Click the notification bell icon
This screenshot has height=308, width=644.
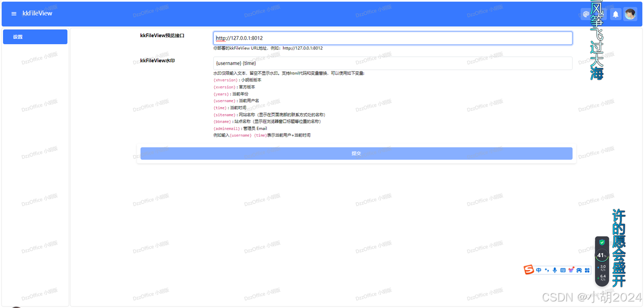[x=615, y=14]
